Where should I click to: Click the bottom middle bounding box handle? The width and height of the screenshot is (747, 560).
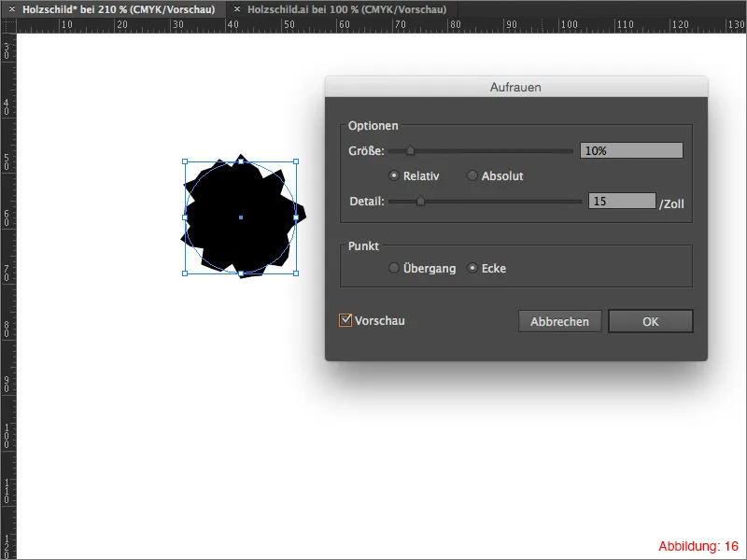(x=241, y=273)
